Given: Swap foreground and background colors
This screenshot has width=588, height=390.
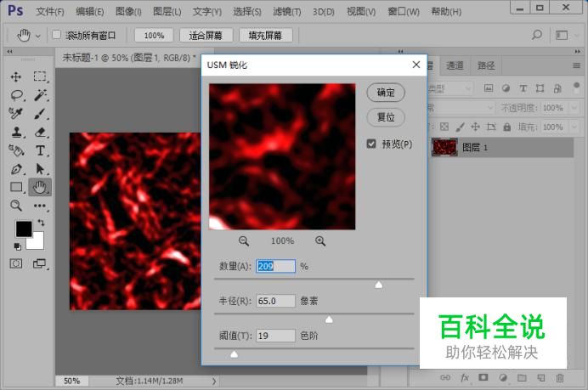Looking at the screenshot, I should tap(41, 223).
